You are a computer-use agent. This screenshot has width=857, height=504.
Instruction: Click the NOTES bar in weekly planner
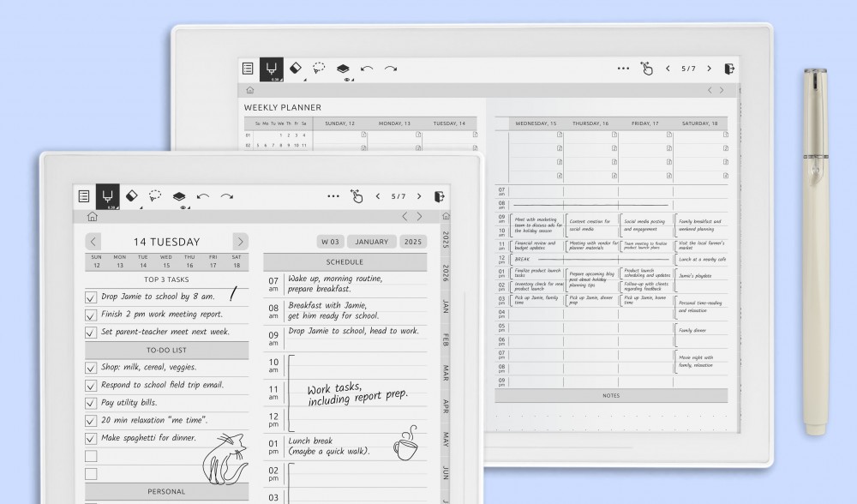point(611,396)
